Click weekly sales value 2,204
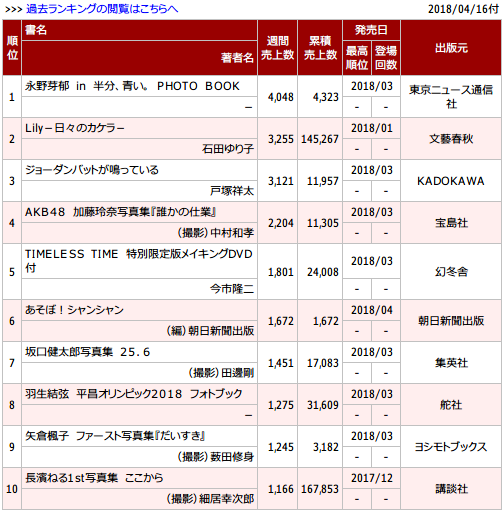 pyautogui.click(x=281, y=223)
